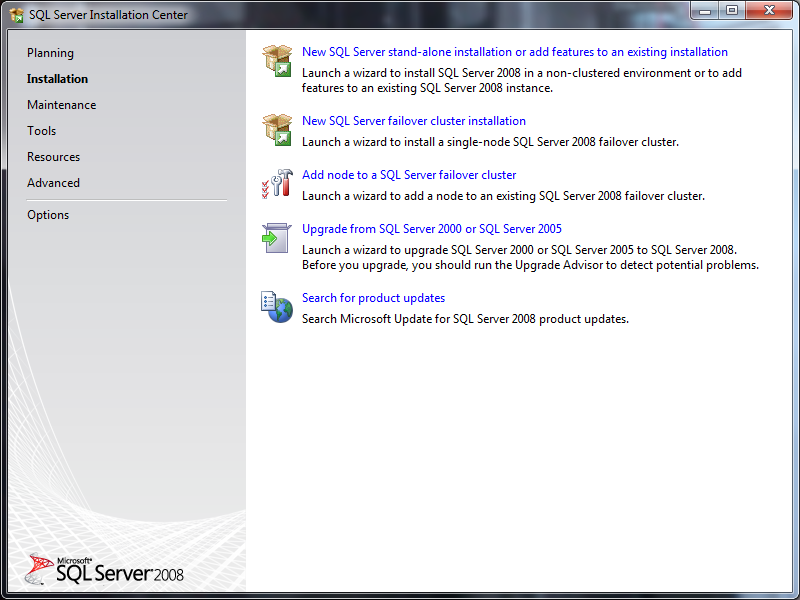This screenshot has height=600, width=800.
Task: Switch to the Advanced section
Action: tap(53, 183)
